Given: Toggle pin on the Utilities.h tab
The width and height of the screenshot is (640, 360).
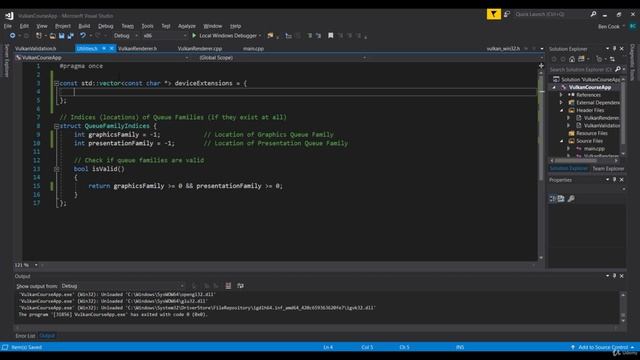Looking at the screenshot, I should 104,49.
